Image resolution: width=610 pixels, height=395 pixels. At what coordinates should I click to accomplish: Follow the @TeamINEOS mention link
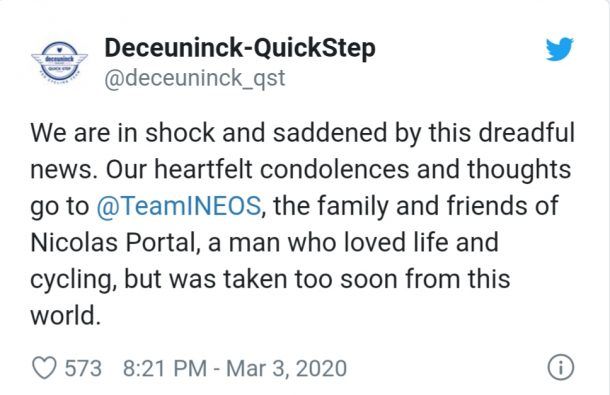pos(179,205)
